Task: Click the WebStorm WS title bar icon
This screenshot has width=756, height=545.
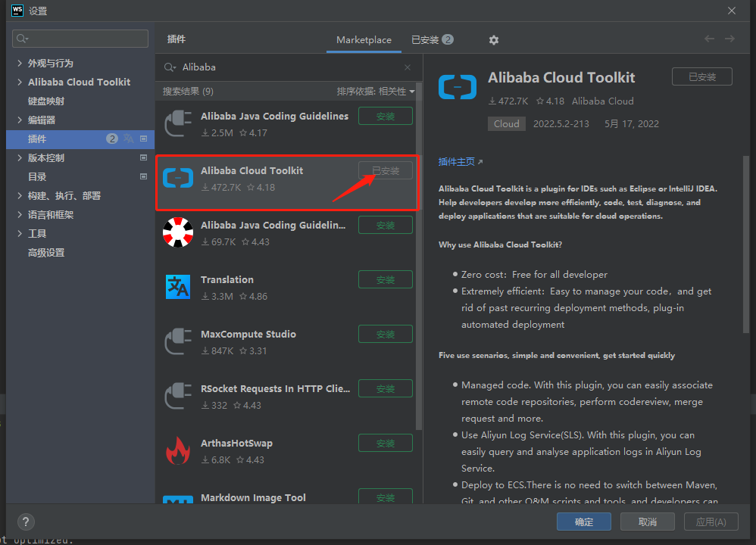Action: [x=17, y=11]
